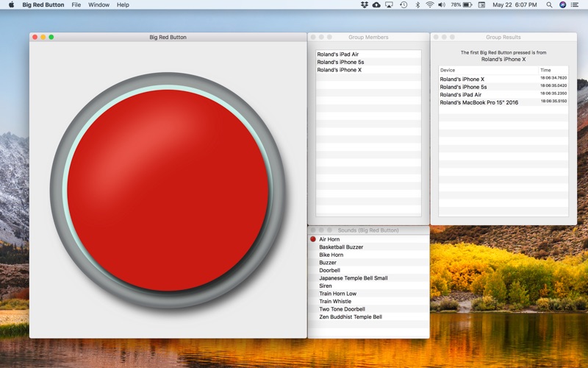Click the Group Results window title bar

click(503, 38)
